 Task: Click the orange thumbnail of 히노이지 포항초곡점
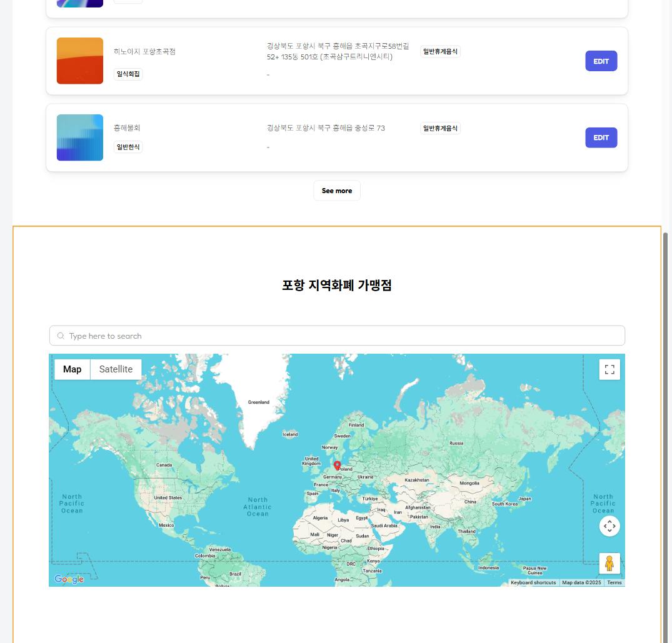point(80,61)
